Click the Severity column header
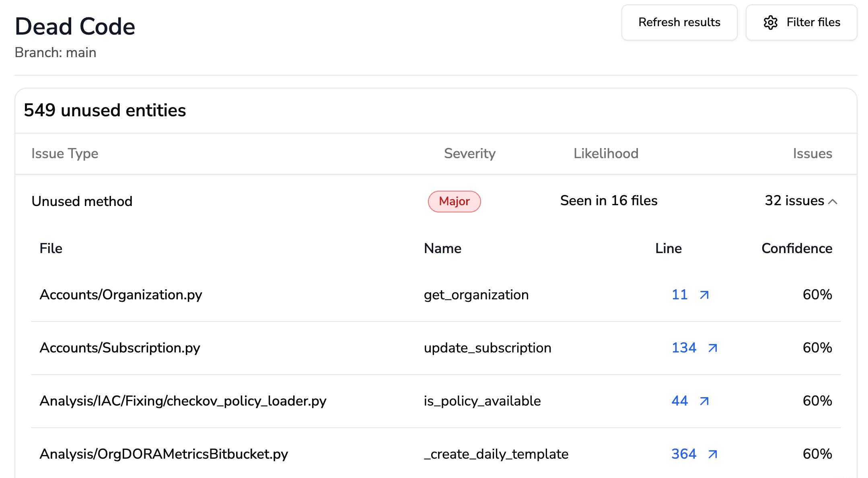 469,154
